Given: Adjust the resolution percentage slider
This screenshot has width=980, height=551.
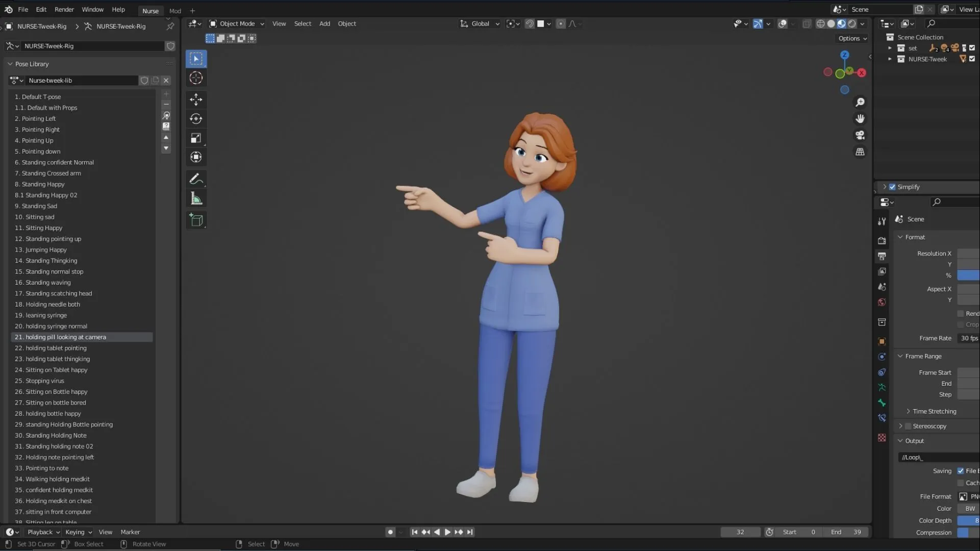Looking at the screenshot, I should (x=969, y=275).
